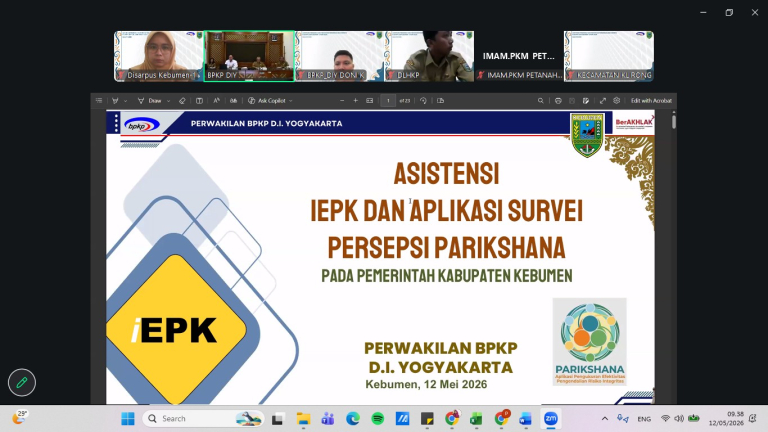Open the PDF table of contents icon
Image resolution: width=768 pixels, height=432 pixels.
click(x=99, y=100)
